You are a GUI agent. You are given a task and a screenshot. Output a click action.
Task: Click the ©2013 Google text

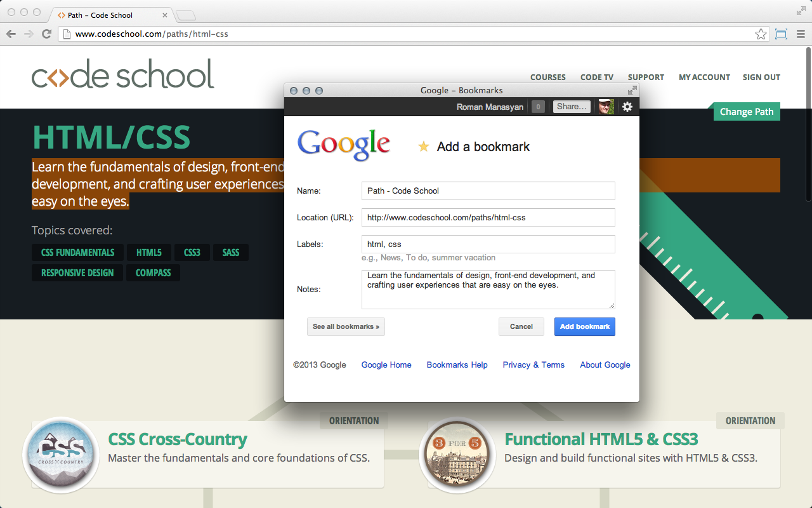[x=320, y=364]
